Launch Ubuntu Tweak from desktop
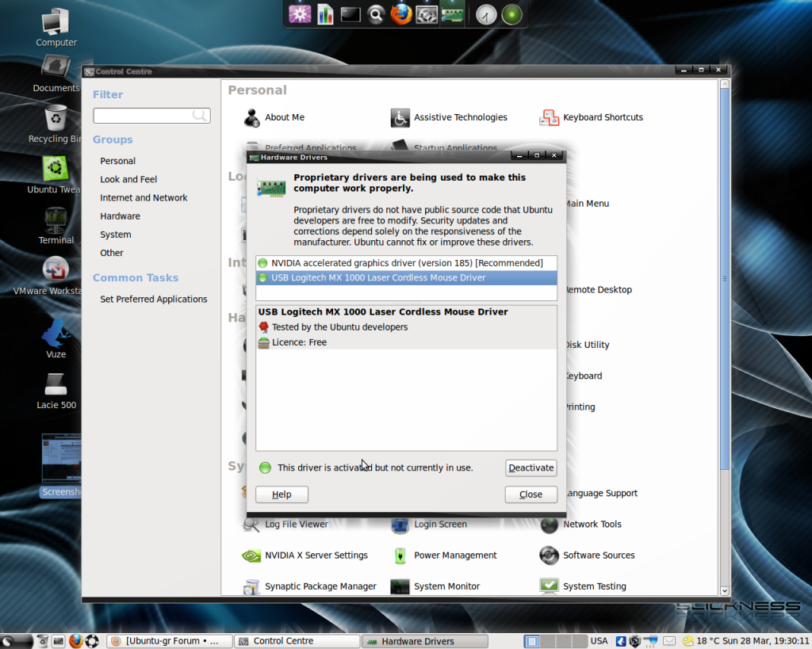Viewport: 812px width, 649px height. 56,174
